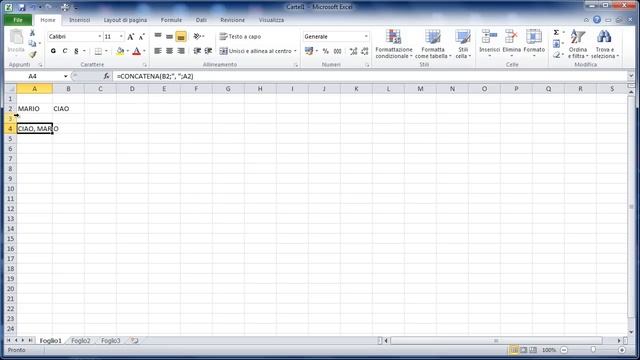Click the text orientation icon
This screenshot has height=360, width=640.
[x=198, y=36]
